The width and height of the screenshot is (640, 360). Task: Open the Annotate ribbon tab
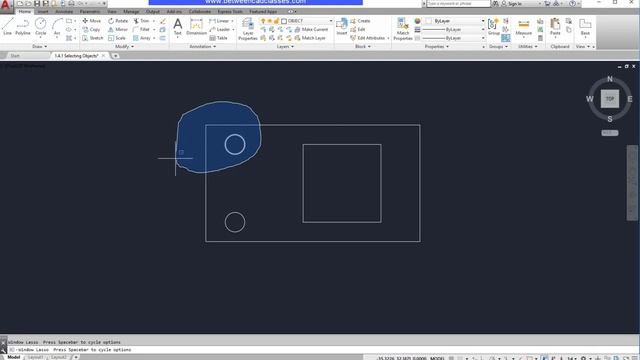point(64,11)
